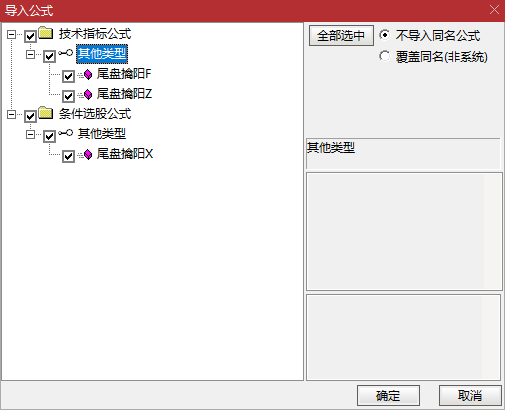Select 覆盖同名(非系统) radio option

384,56
